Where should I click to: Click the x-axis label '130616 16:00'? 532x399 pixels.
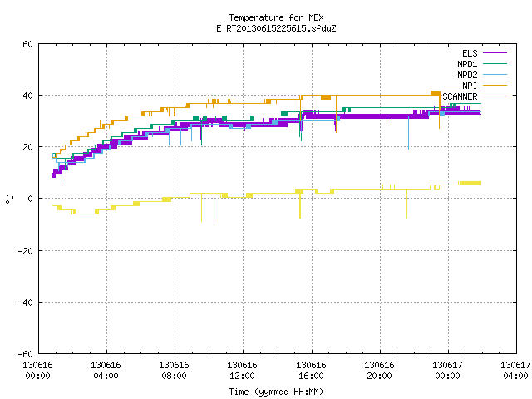pyautogui.click(x=311, y=371)
